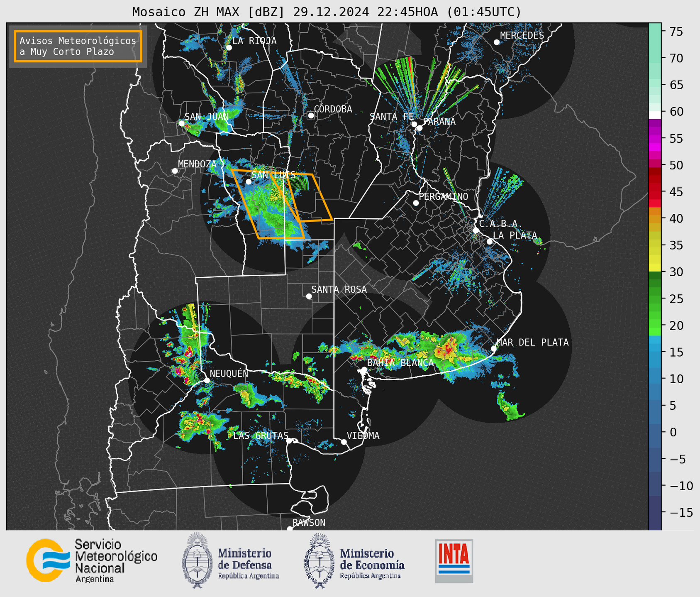Click the PARANA label
This screenshot has width=700, height=597.
[439, 122]
